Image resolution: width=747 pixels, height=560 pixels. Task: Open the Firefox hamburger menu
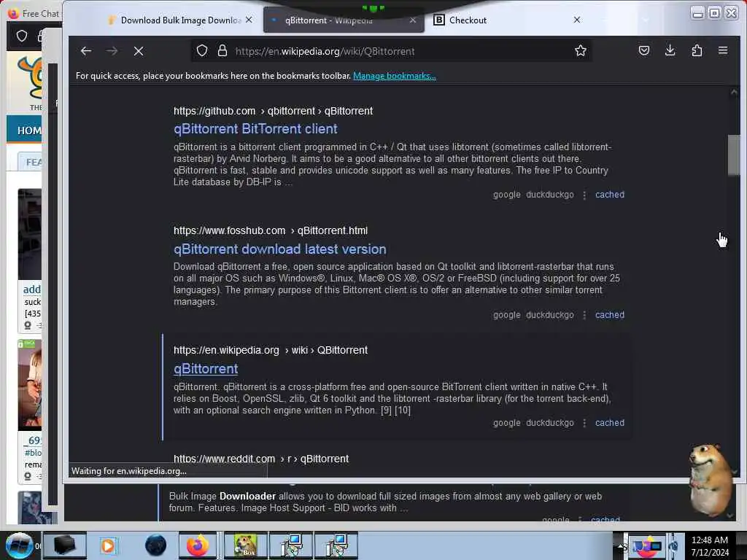(723, 50)
